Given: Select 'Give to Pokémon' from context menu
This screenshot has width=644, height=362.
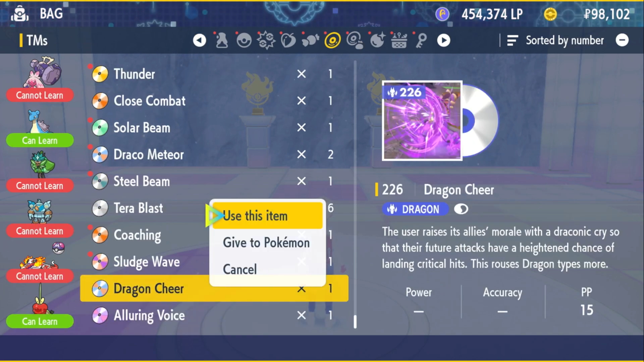Looking at the screenshot, I should 266,242.
